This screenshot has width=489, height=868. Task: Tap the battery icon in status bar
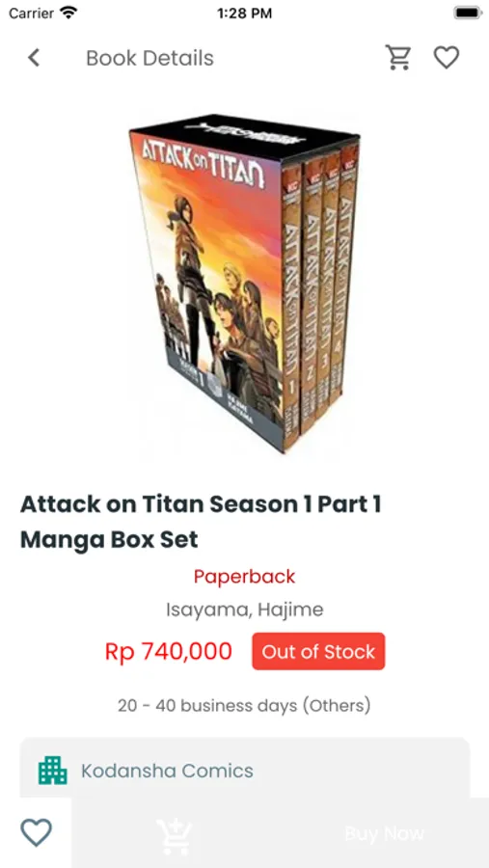tap(468, 13)
